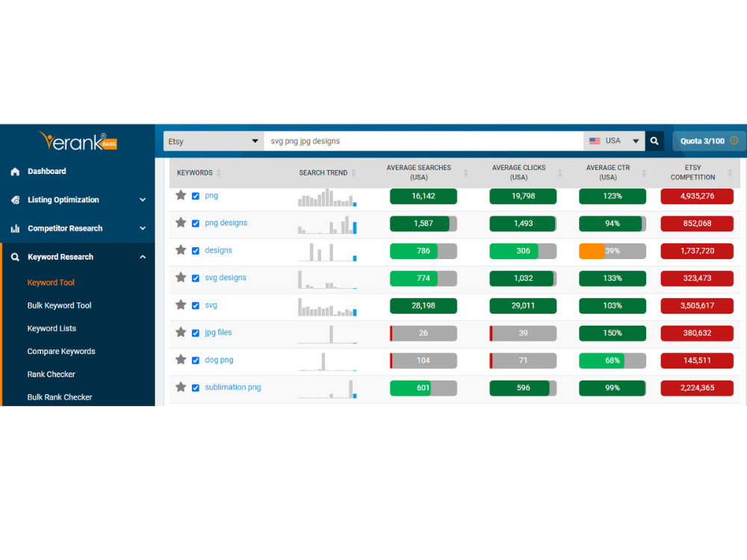747x560 pixels.
Task: Open the sublimation png keyword link
Action: point(233,387)
